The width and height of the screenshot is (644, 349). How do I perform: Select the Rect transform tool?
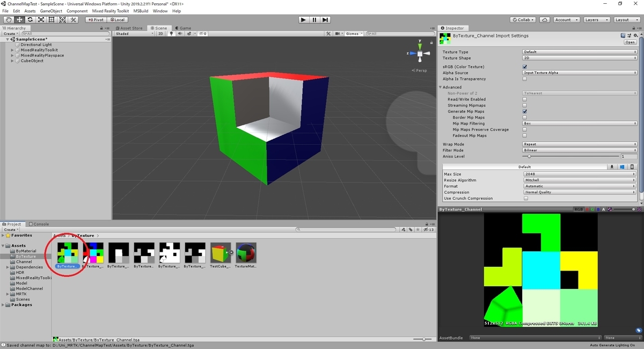(52, 20)
